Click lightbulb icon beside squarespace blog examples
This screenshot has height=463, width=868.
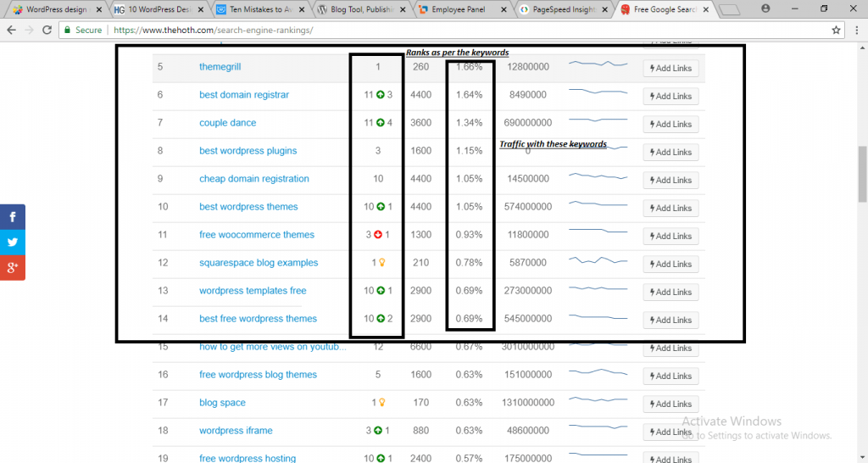click(381, 263)
